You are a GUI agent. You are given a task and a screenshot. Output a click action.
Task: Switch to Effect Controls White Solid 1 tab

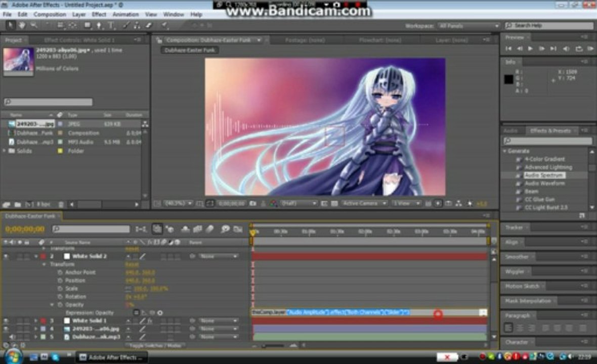pyautogui.click(x=79, y=40)
